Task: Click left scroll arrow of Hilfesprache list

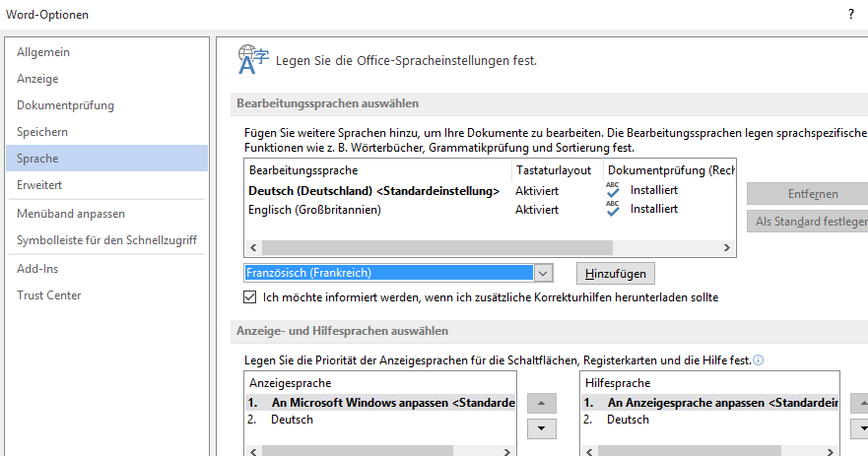Action: (x=589, y=452)
